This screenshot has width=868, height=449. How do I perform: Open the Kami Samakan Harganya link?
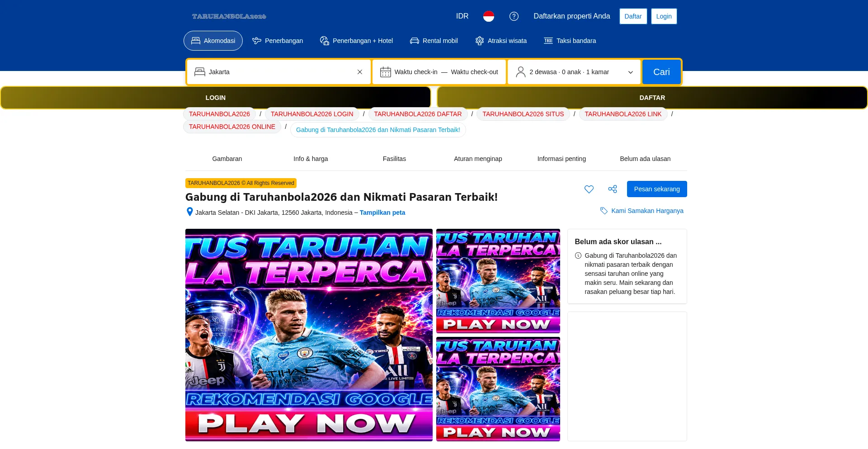tap(647, 211)
